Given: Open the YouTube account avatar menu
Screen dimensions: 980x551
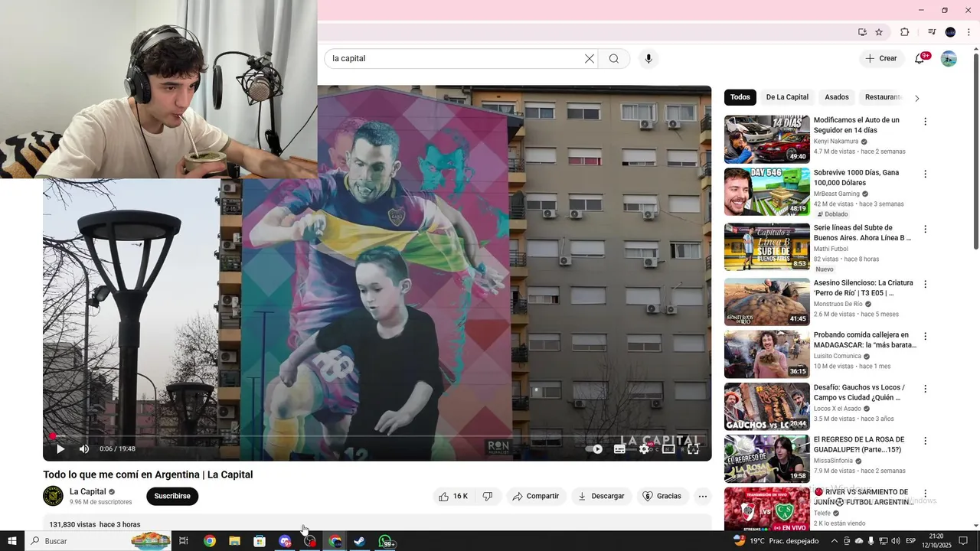Looking at the screenshot, I should point(949,58).
